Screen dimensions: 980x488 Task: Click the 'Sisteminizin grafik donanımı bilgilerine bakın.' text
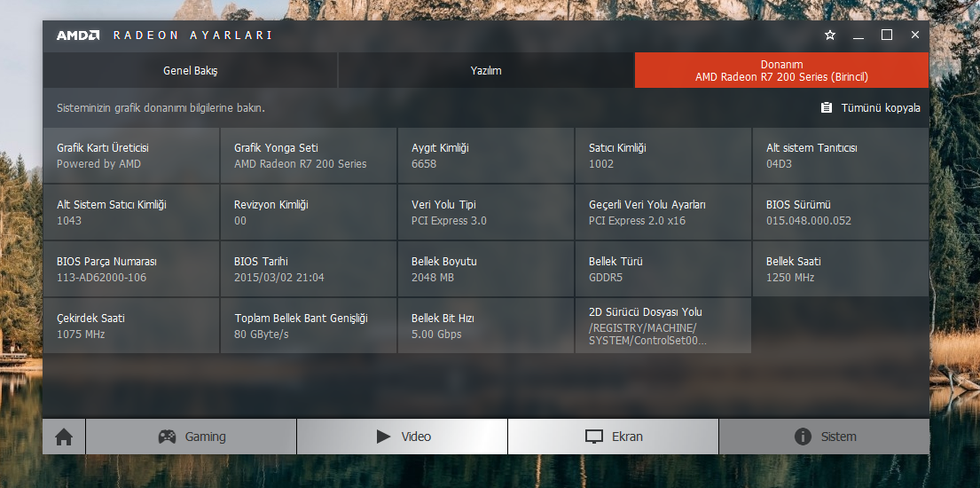point(161,107)
